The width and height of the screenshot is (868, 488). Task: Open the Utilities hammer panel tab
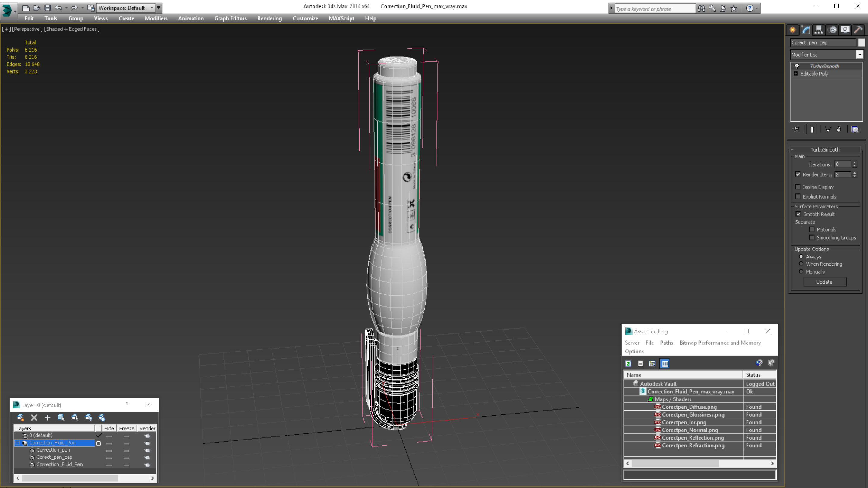click(858, 30)
